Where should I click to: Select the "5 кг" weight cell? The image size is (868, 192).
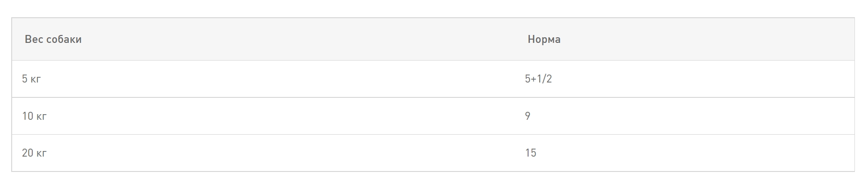[31, 79]
